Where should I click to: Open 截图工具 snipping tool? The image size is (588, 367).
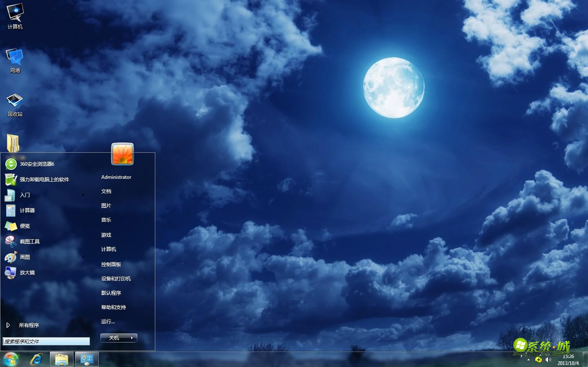29,242
